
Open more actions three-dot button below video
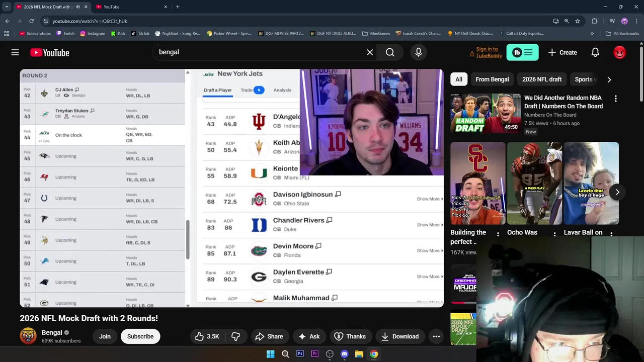point(436,336)
